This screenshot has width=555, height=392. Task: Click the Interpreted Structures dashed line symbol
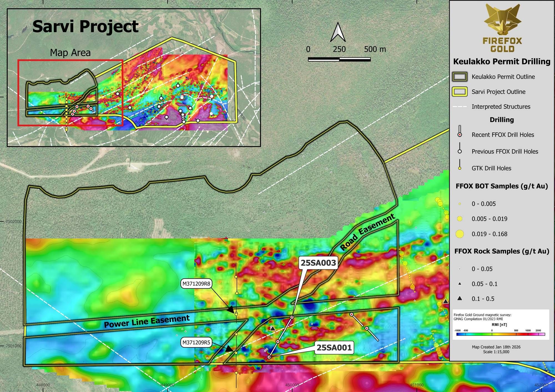click(x=460, y=107)
